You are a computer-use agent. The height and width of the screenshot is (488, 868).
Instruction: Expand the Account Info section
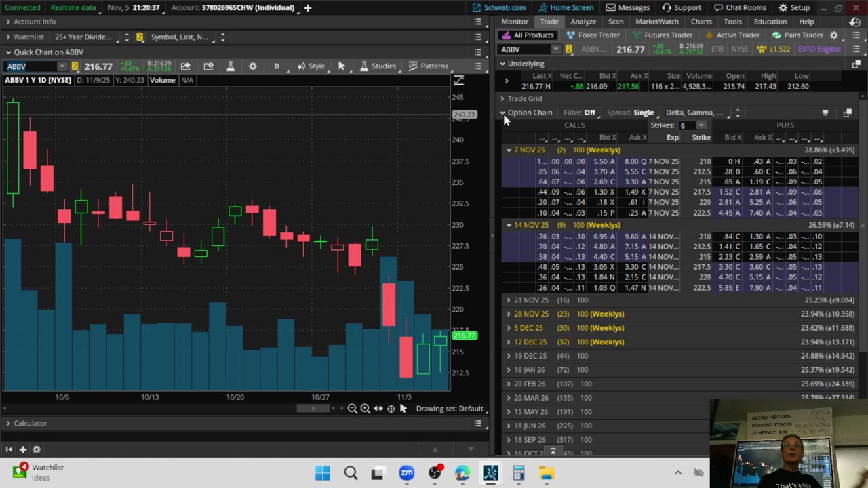tap(8, 22)
